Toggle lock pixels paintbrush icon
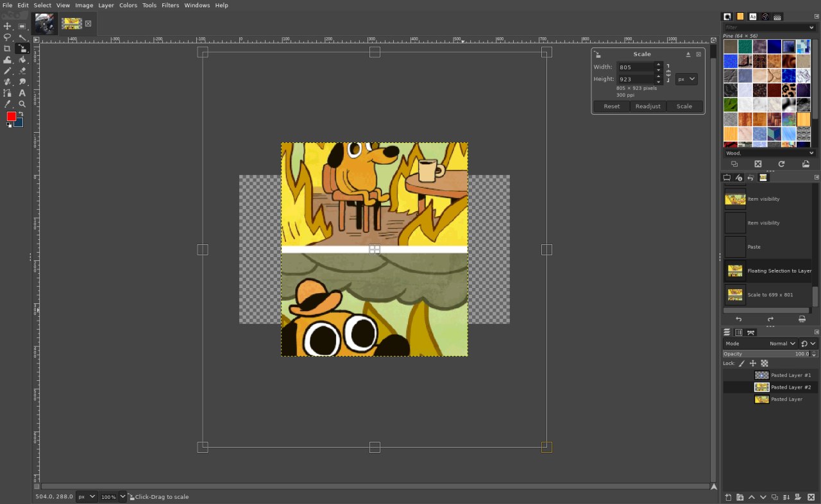The width and height of the screenshot is (821, 504). [x=742, y=364]
